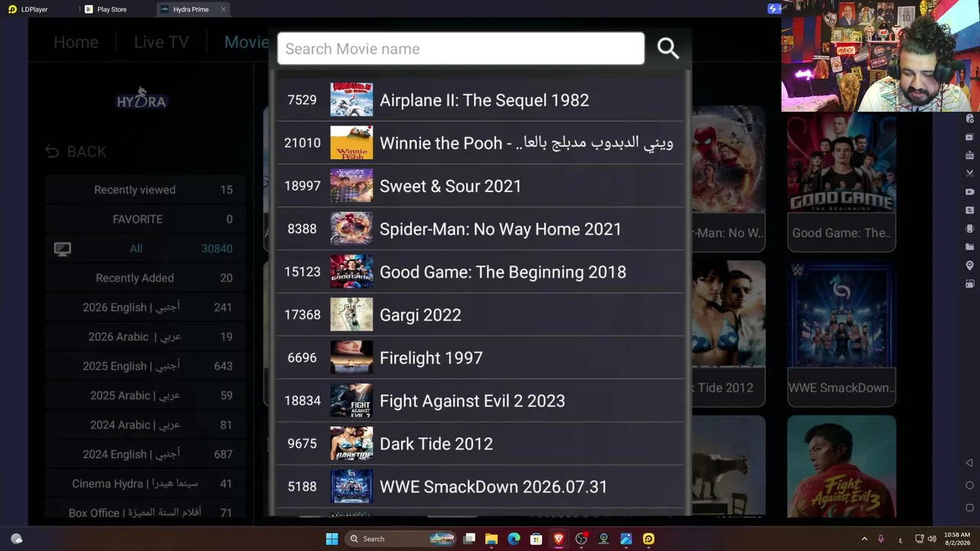This screenshot has height=551, width=980.
Task: Select the Winnie the Pooh result
Action: point(480,143)
